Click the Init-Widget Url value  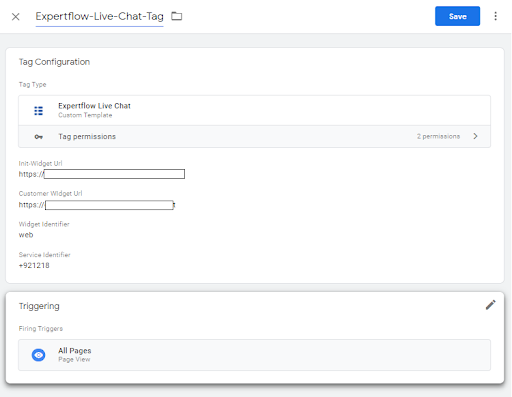click(102, 174)
